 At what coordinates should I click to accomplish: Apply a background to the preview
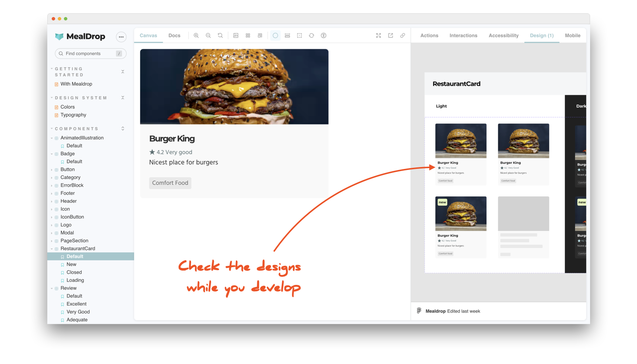236,35
